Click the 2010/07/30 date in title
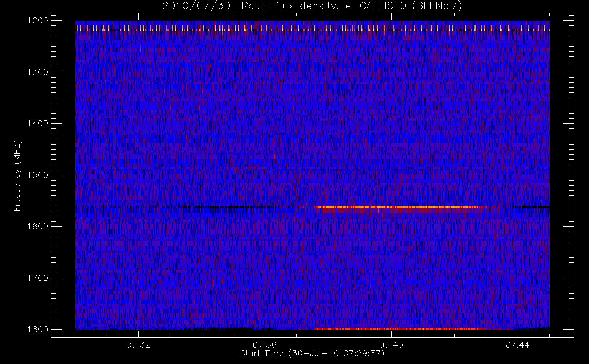589x364 pixels. click(196, 6)
